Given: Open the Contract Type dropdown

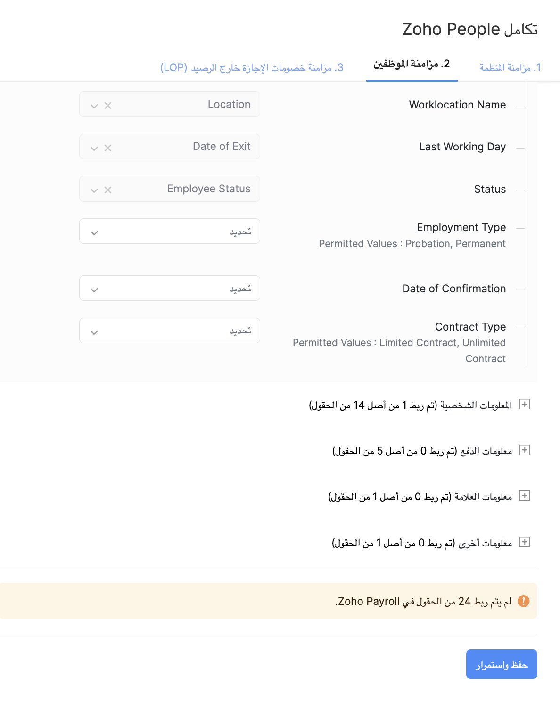Looking at the screenshot, I should tap(170, 331).
